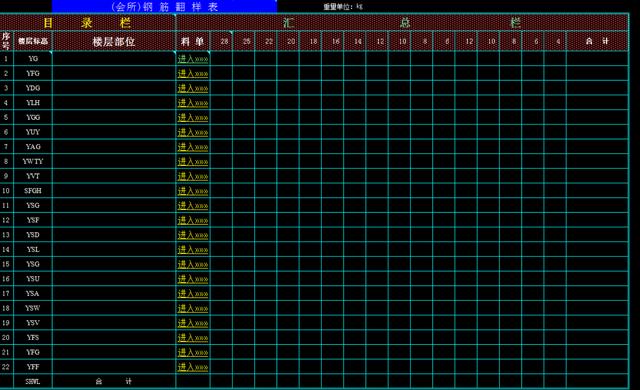This screenshot has height=390, width=640.
Task: Click the 楼层部位 column header
Action: 114,41
